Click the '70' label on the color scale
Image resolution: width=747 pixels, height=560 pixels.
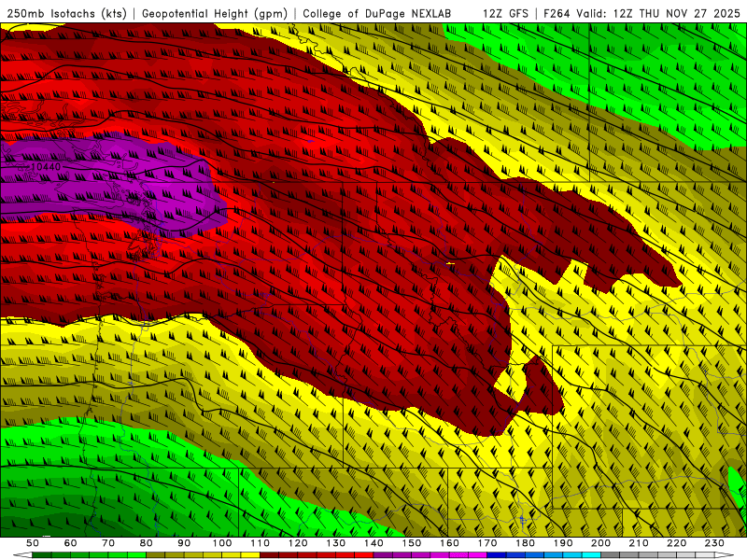coord(108,543)
